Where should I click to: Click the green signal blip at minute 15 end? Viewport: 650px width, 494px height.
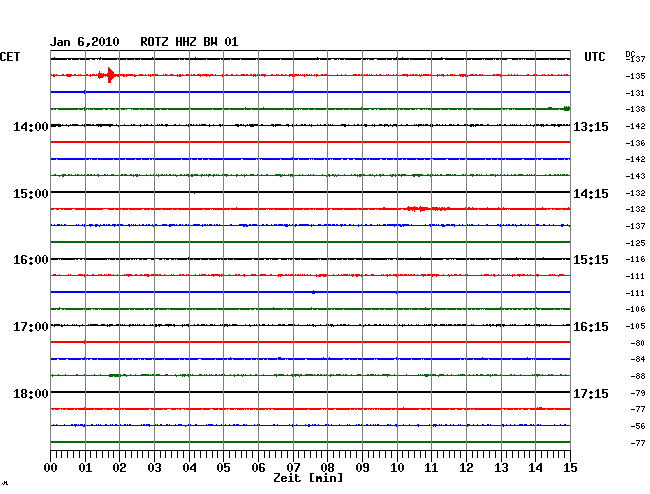click(x=567, y=109)
